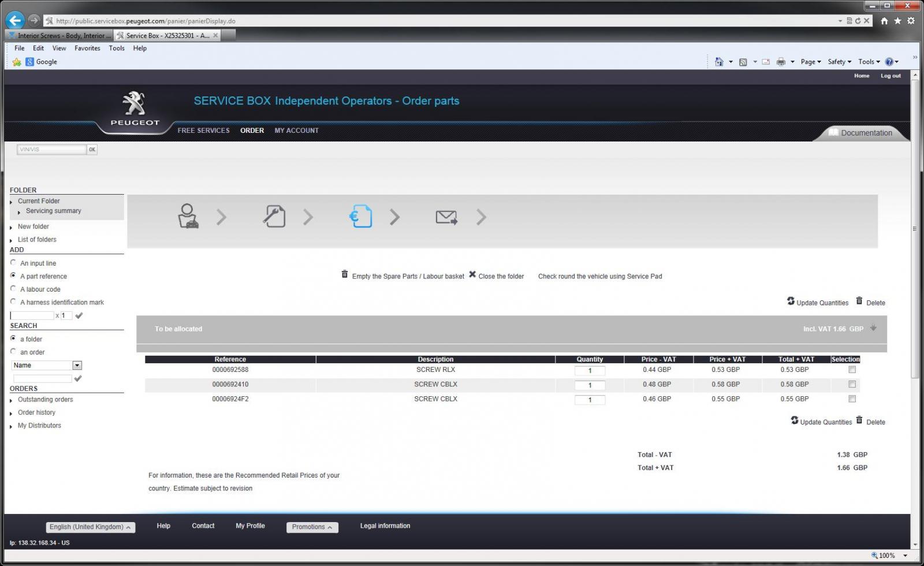
Task: Click 'Check round the vehicle using Service Pad'
Action: tap(600, 276)
